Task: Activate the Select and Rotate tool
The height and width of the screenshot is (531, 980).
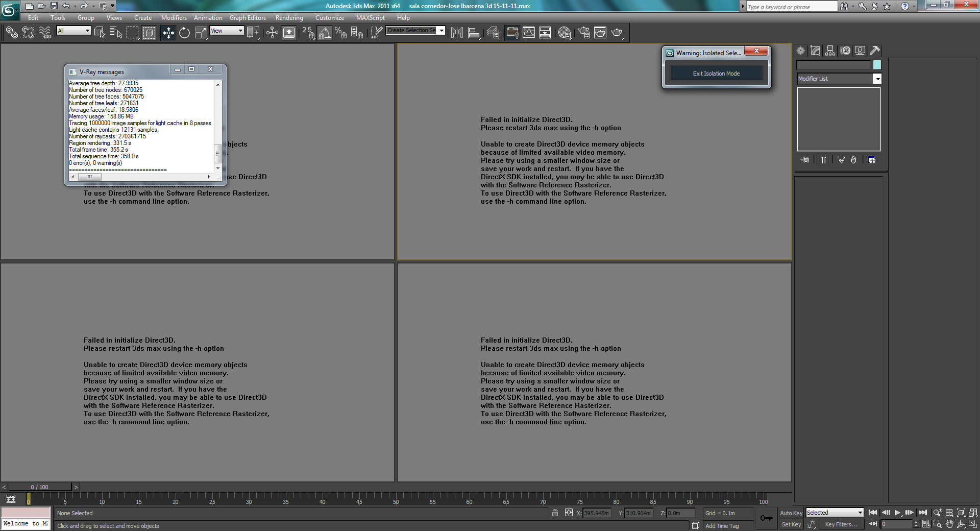Action: [x=185, y=33]
